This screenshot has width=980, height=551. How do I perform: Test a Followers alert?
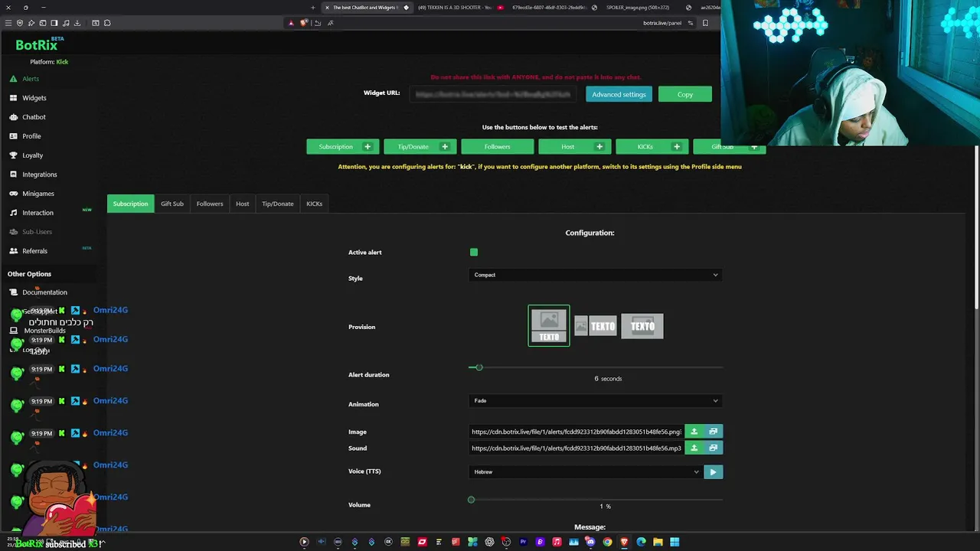(497, 147)
